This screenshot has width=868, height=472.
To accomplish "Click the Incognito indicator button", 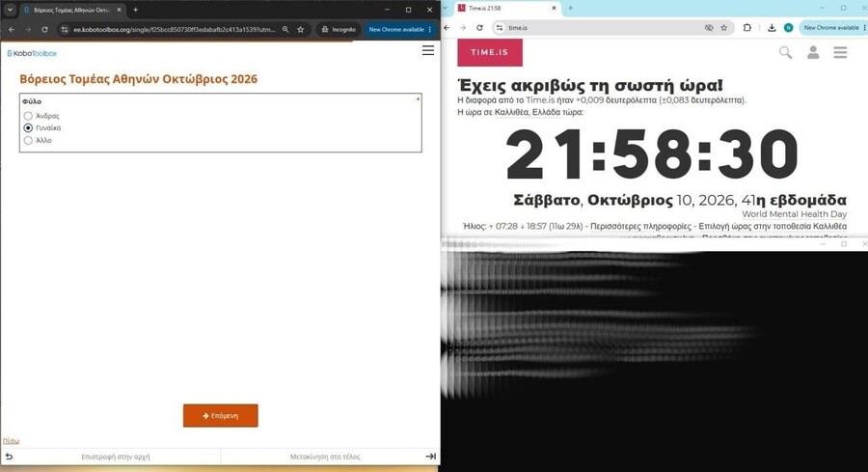I will tap(339, 29).
